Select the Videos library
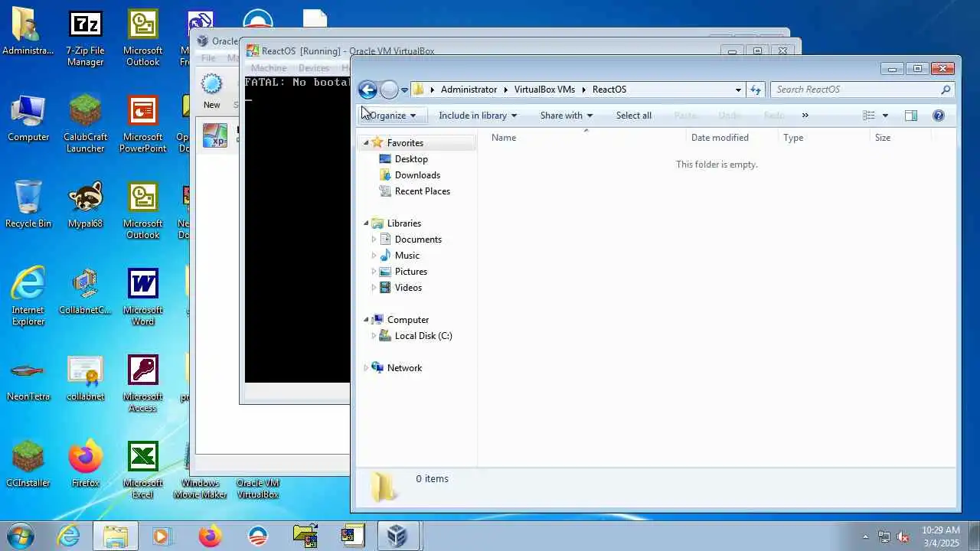Screen dimensions: 980x551 [408, 288]
